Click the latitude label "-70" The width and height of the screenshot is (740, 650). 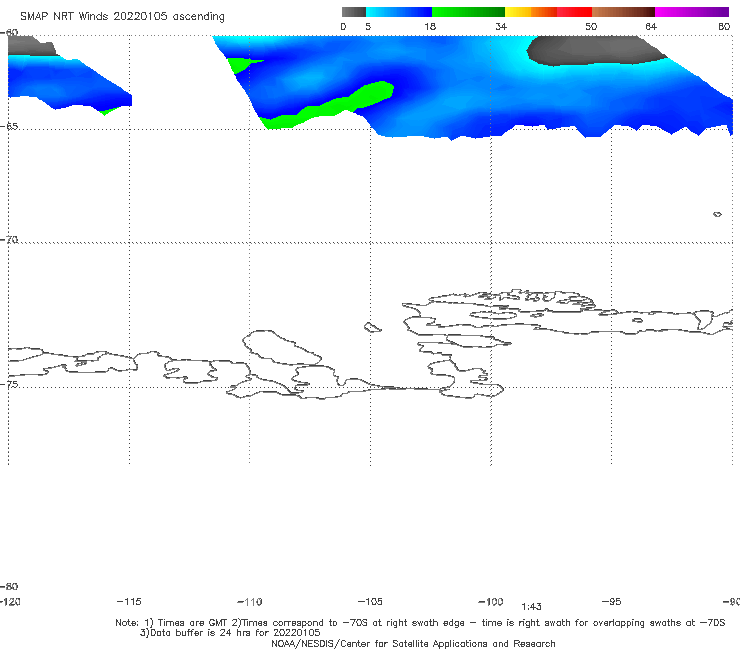click(x=9, y=240)
